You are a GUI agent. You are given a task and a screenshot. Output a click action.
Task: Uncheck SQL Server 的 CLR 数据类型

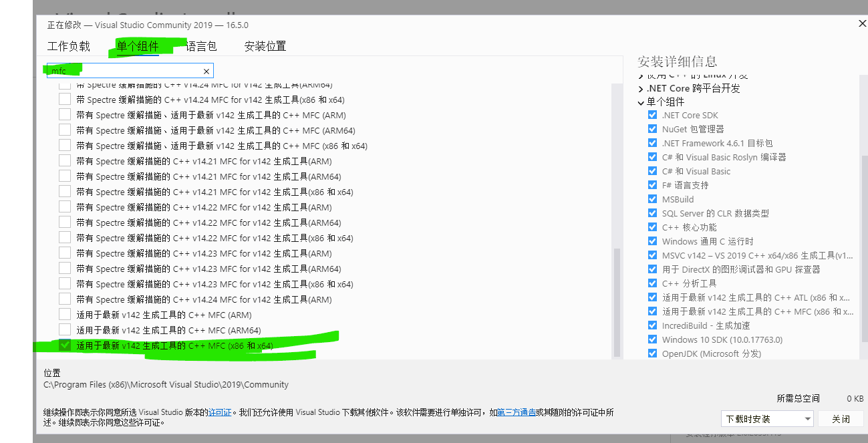(x=652, y=213)
